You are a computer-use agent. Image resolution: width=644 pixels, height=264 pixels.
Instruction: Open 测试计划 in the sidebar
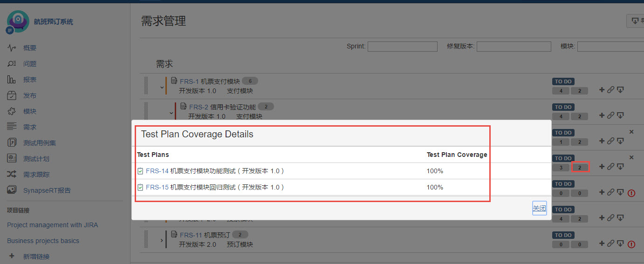coord(36,159)
